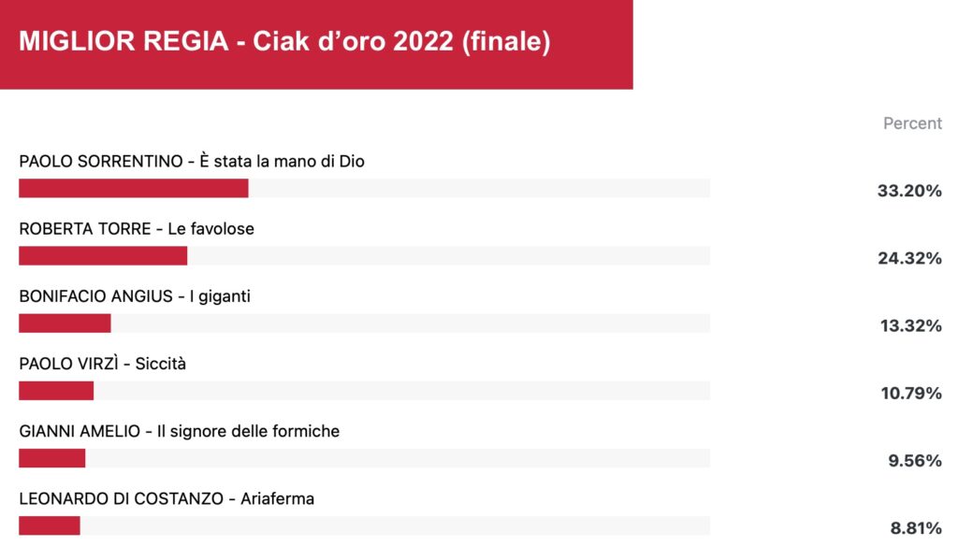Click the 13.32% percentage value
The height and width of the screenshot is (560, 958).
[x=910, y=325]
